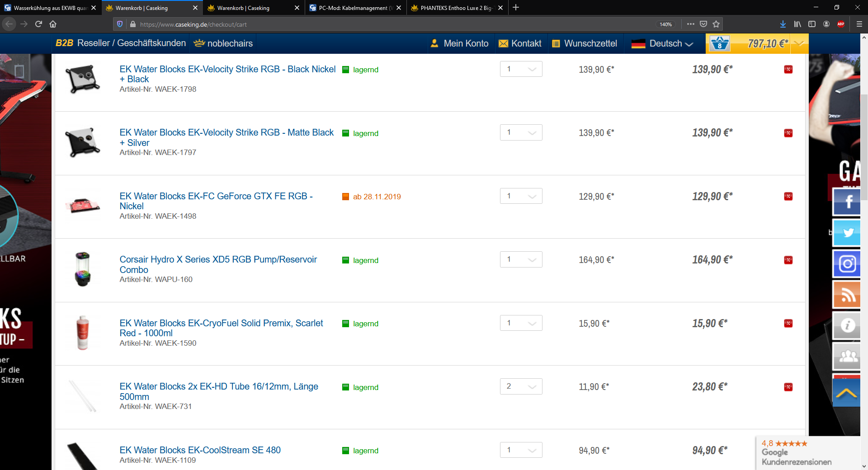
Task: Open Kontakt page
Action: pyautogui.click(x=520, y=43)
